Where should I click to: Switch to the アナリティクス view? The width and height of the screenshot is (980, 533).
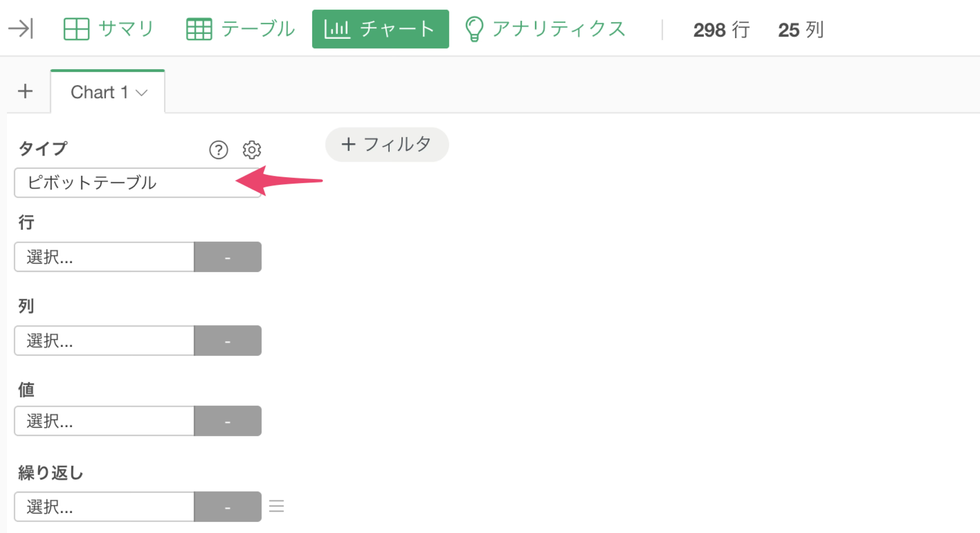[545, 29]
